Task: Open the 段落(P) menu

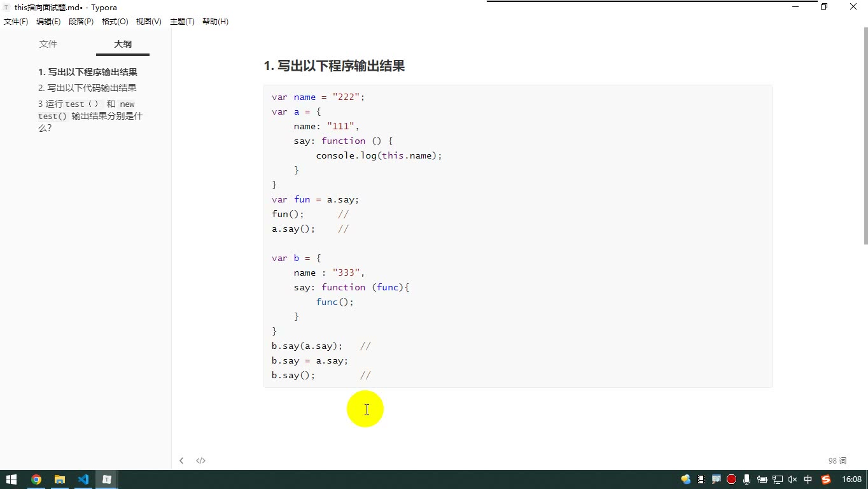Action: [81, 22]
